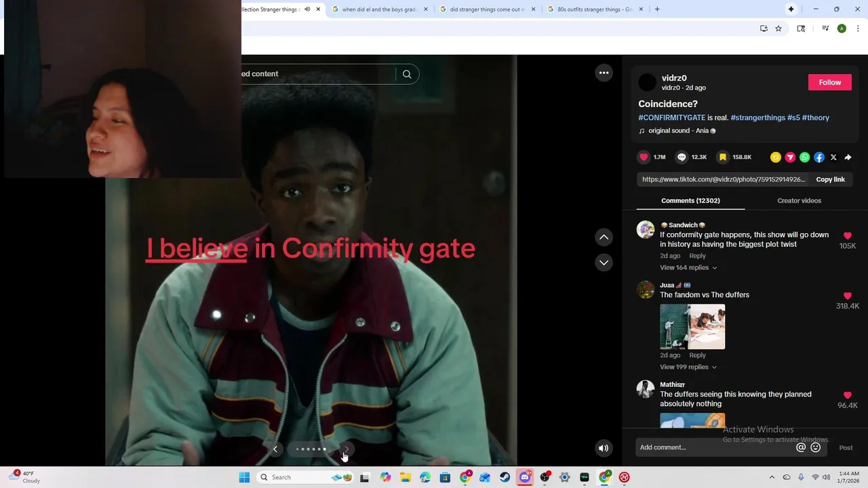Viewport: 868px width, 488px height.
Task: Show the previous photo in the slideshow
Action: pyautogui.click(x=275, y=449)
